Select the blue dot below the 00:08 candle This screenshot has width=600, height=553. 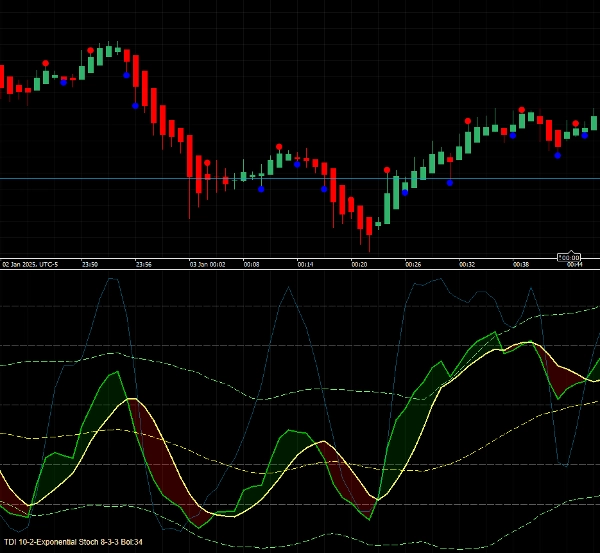(x=261, y=188)
